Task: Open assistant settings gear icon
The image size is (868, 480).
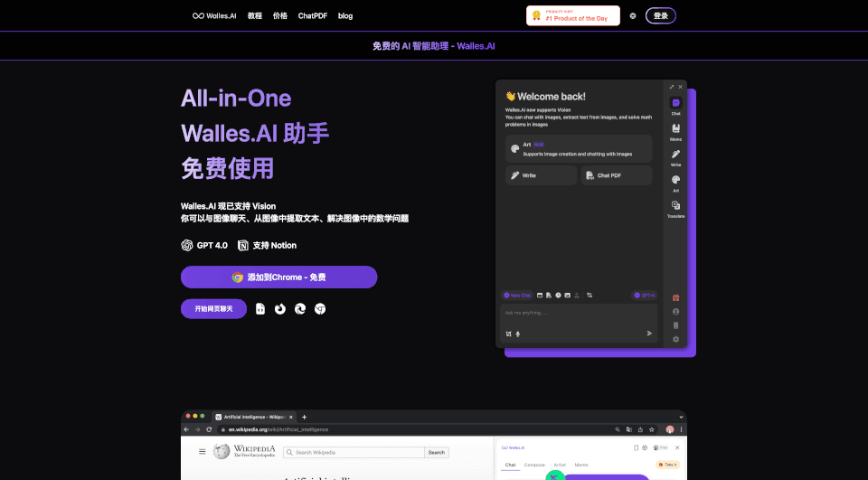Action: coord(675,339)
